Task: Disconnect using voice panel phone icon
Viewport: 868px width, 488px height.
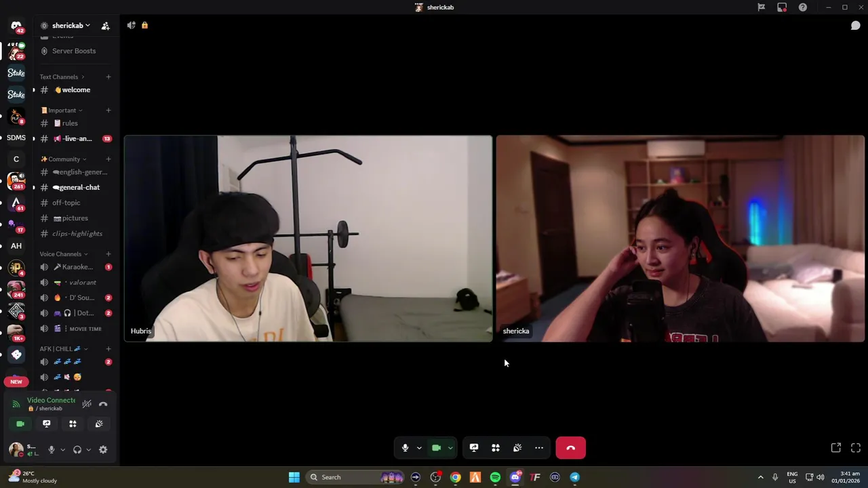Action: 103,404
